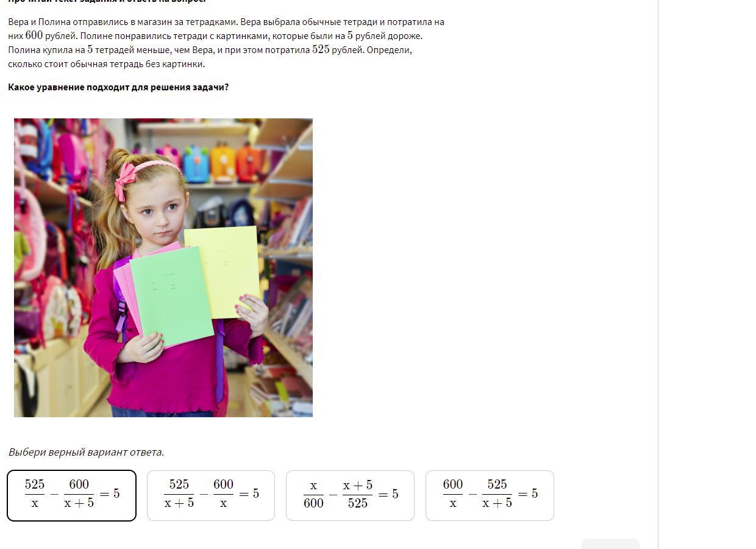The image size is (756, 549).
Task: Select answer 600/x − 525/(x+5) = 5
Action: [x=490, y=495]
